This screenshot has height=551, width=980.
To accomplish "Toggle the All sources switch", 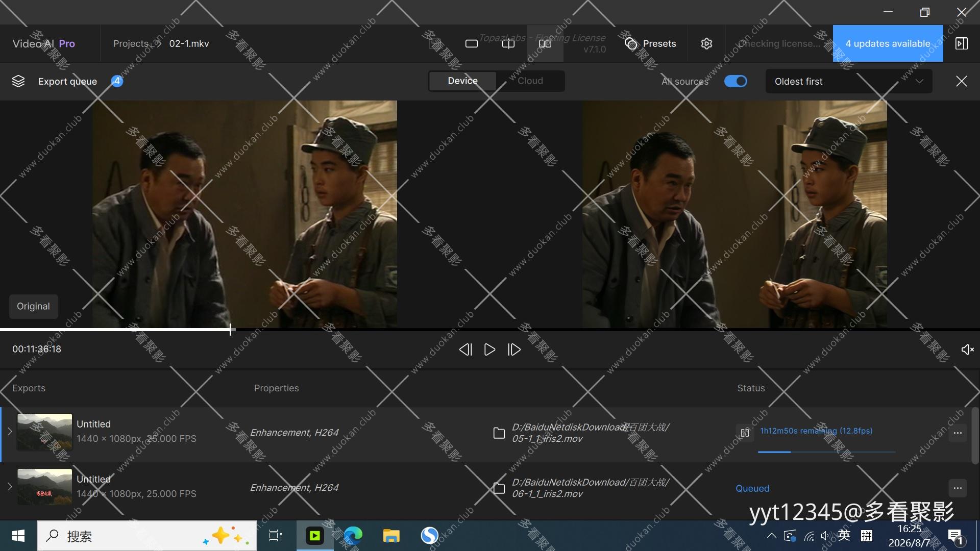I will (736, 81).
